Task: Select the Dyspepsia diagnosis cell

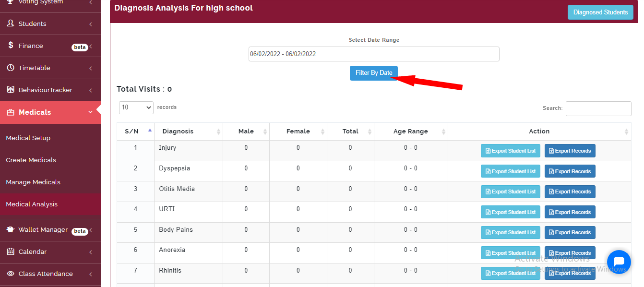Action: 189,171
